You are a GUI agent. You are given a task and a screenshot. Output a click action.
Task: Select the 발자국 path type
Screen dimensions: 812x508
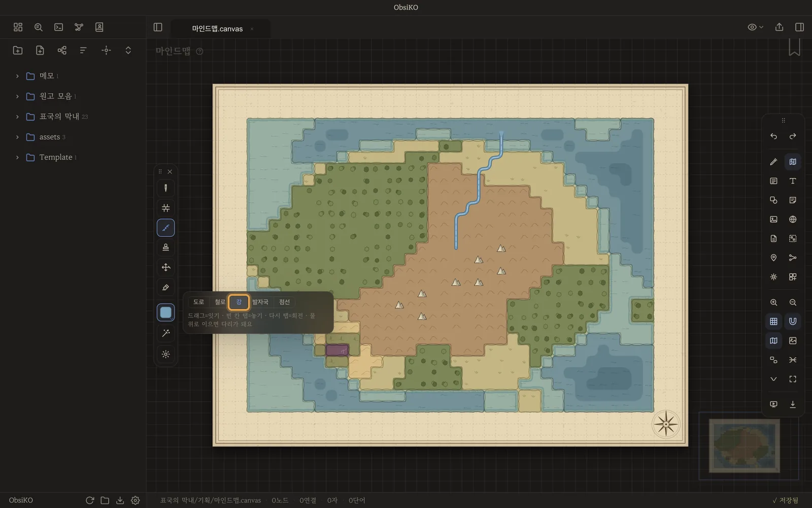[x=260, y=302]
